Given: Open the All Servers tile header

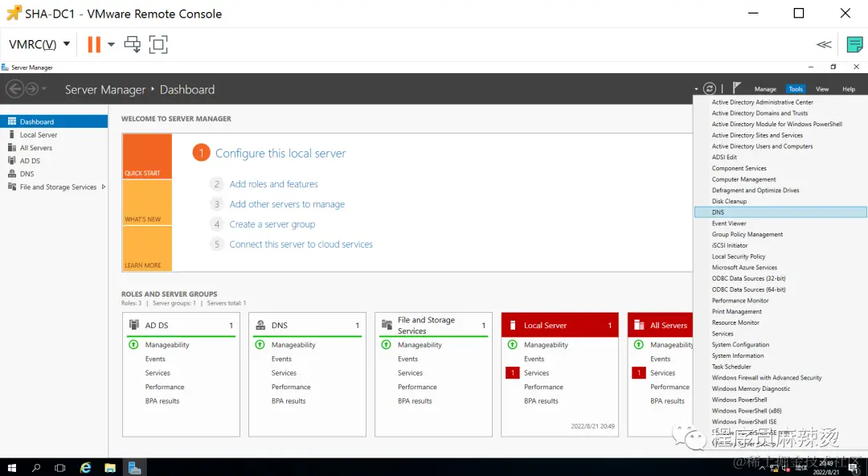Looking at the screenshot, I should pyautogui.click(x=661, y=326).
